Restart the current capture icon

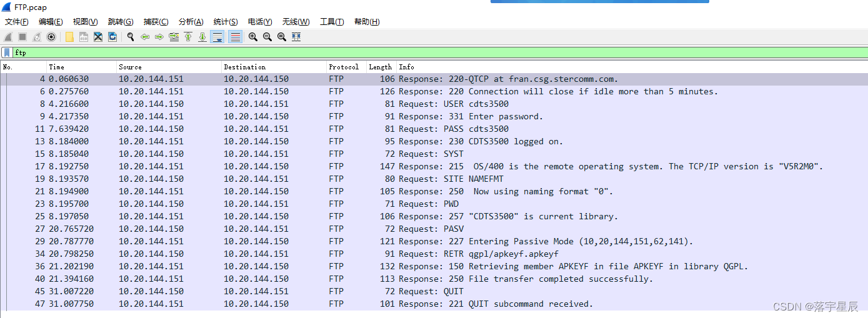[x=37, y=37]
